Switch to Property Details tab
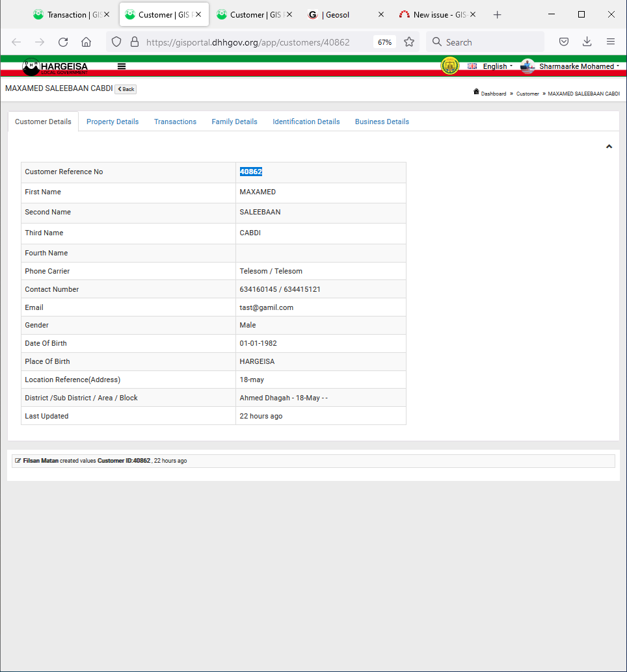The height and width of the screenshot is (672, 627). click(113, 122)
